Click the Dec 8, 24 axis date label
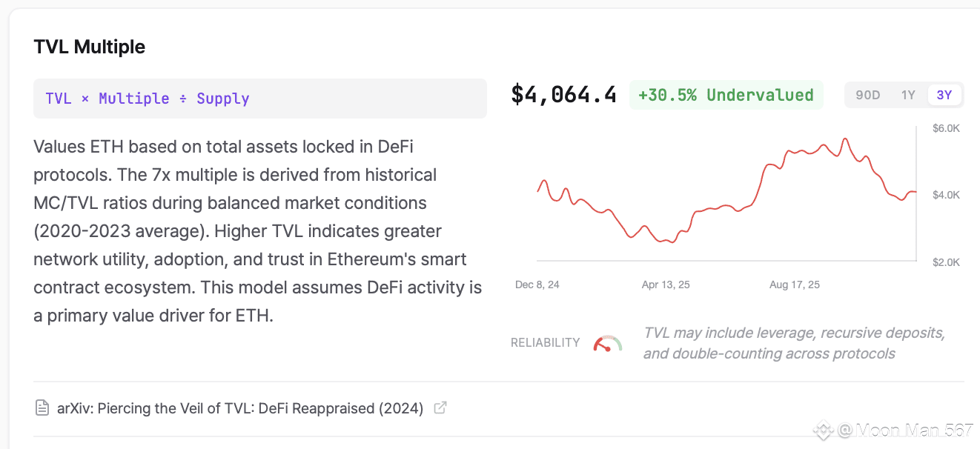This screenshot has height=449, width=980. (x=537, y=285)
